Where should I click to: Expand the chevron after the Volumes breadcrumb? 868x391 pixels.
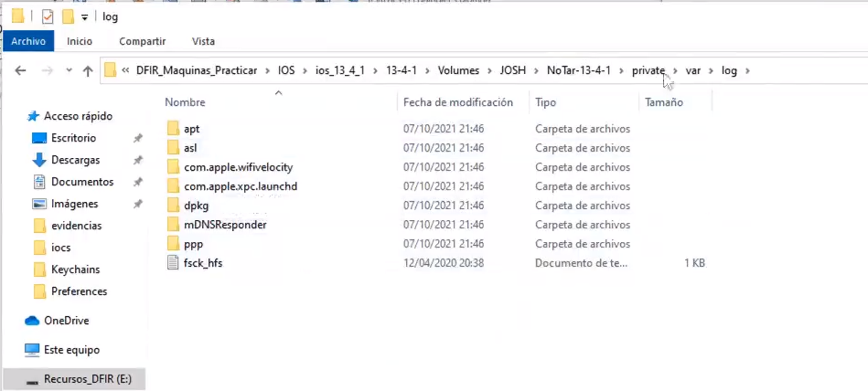[489, 70]
